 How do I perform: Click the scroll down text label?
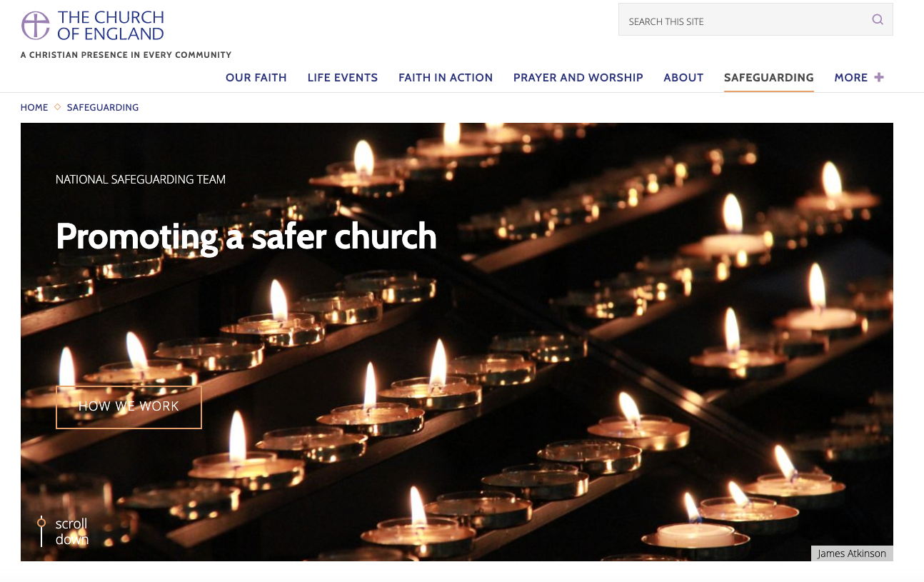click(x=72, y=532)
